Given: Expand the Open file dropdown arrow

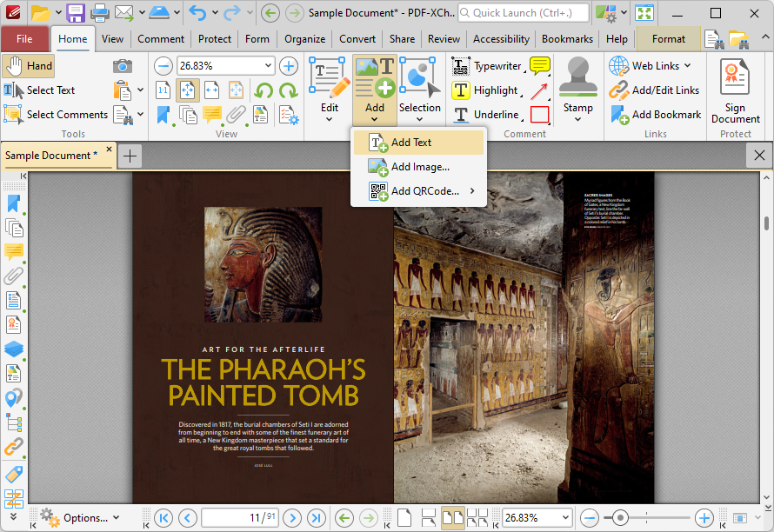Looking at the screenshot, I should 57,12.
